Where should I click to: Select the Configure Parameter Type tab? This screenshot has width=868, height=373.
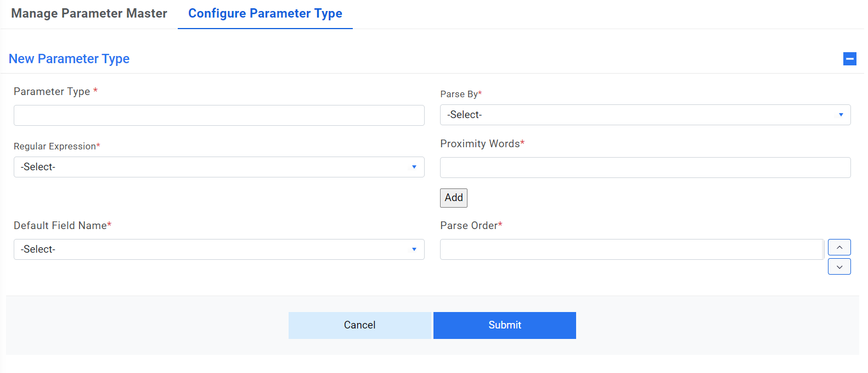click(265, 13)
